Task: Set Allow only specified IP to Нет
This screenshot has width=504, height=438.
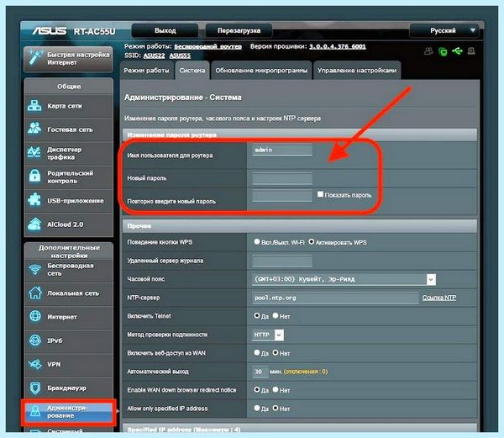Action: 276,408
